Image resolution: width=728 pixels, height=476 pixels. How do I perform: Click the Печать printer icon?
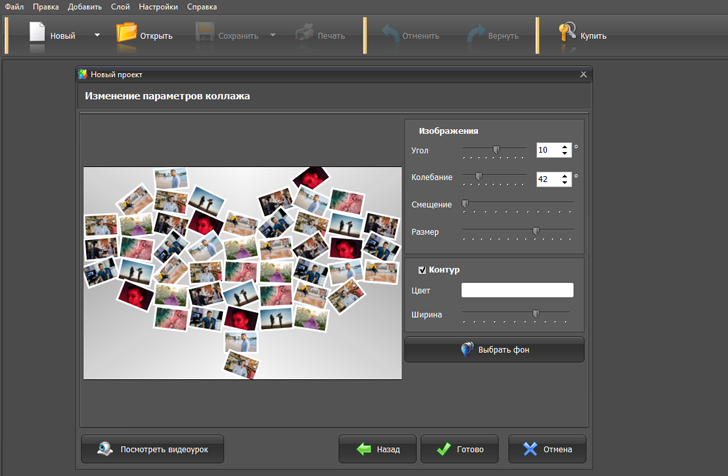click(304, 34)
